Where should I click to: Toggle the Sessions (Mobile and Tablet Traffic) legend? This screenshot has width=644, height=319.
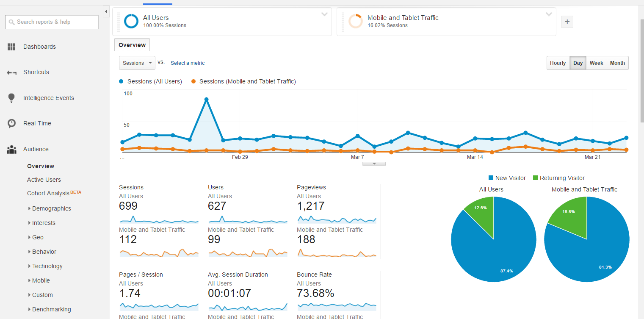[x=243, y=81]
